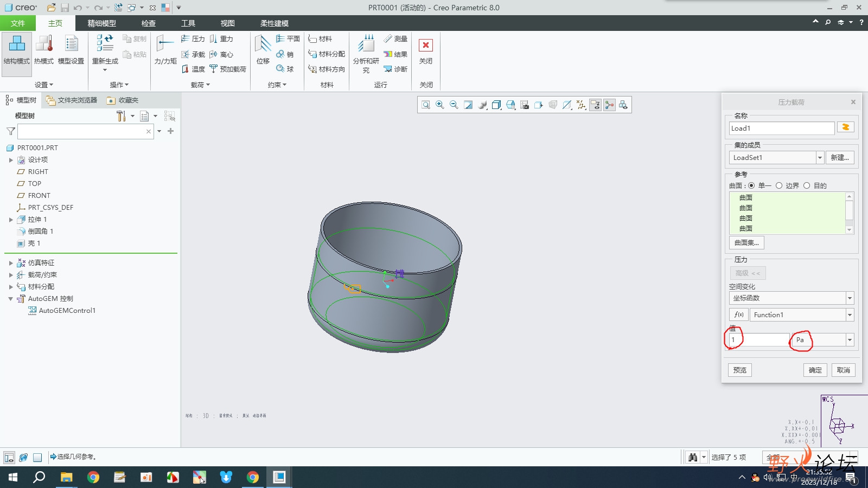Click the 测量 measure tool
This screenshot has height=488, width=868.
pos(395,39)
